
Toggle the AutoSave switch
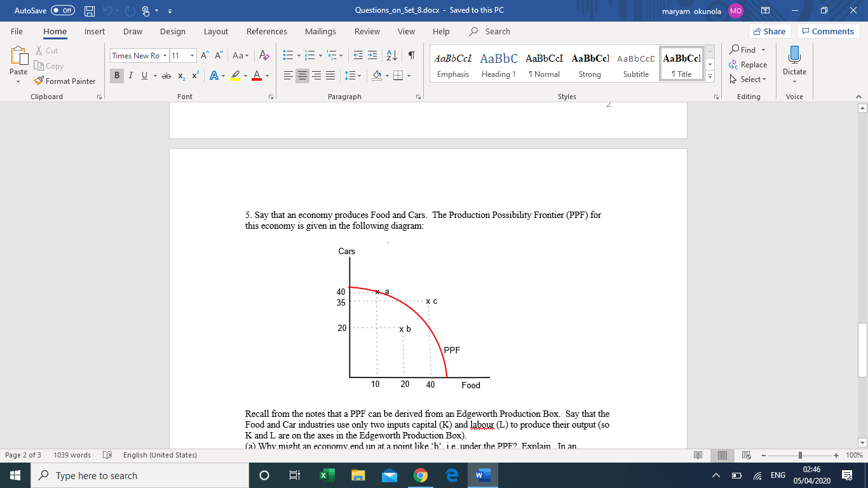tap(62, 10)
